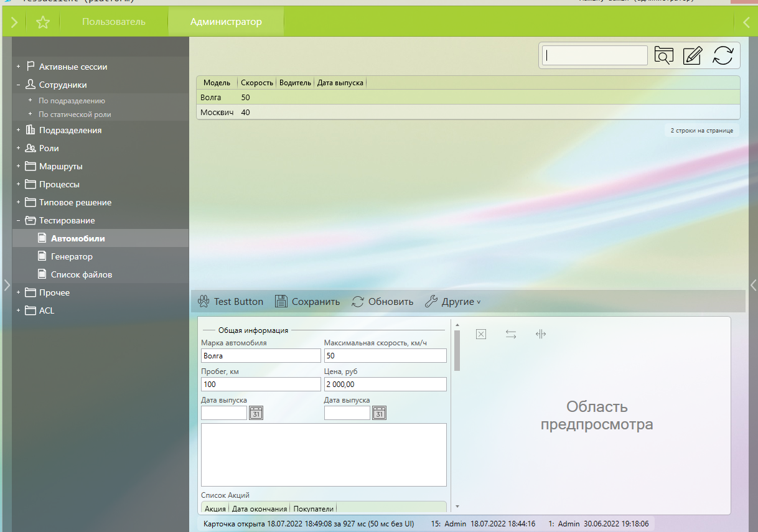
Task: Click the 2 строки на странице label
Action: 701,131
